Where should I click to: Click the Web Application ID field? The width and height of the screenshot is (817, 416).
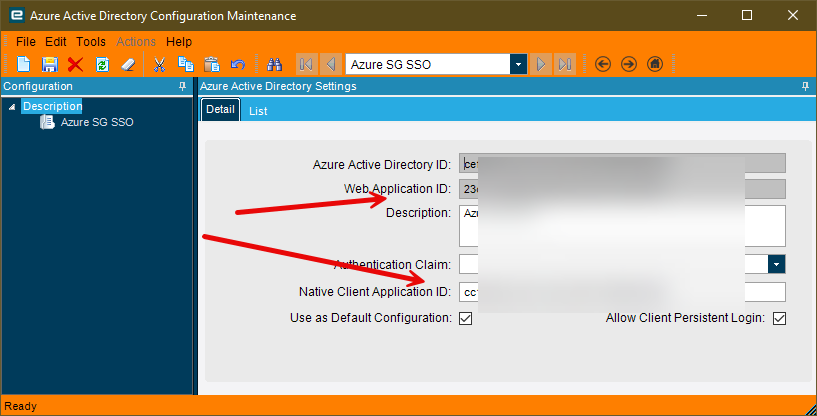[622, 189]
